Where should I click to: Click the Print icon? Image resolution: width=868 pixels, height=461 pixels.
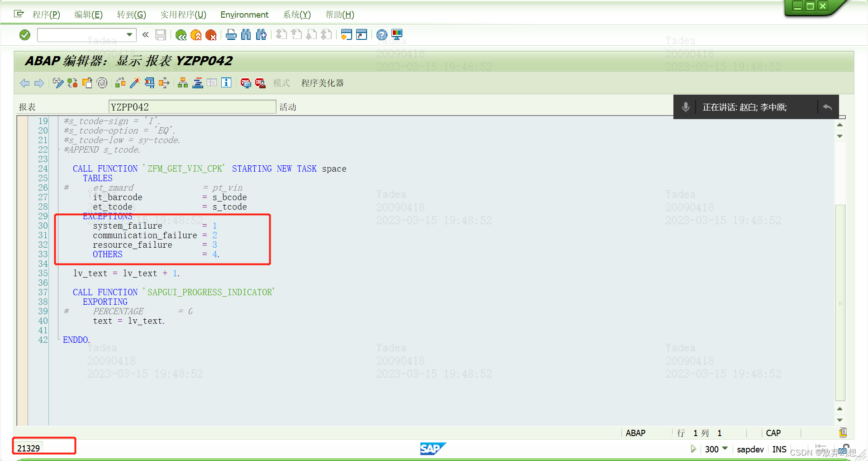[x=231, y=34]
